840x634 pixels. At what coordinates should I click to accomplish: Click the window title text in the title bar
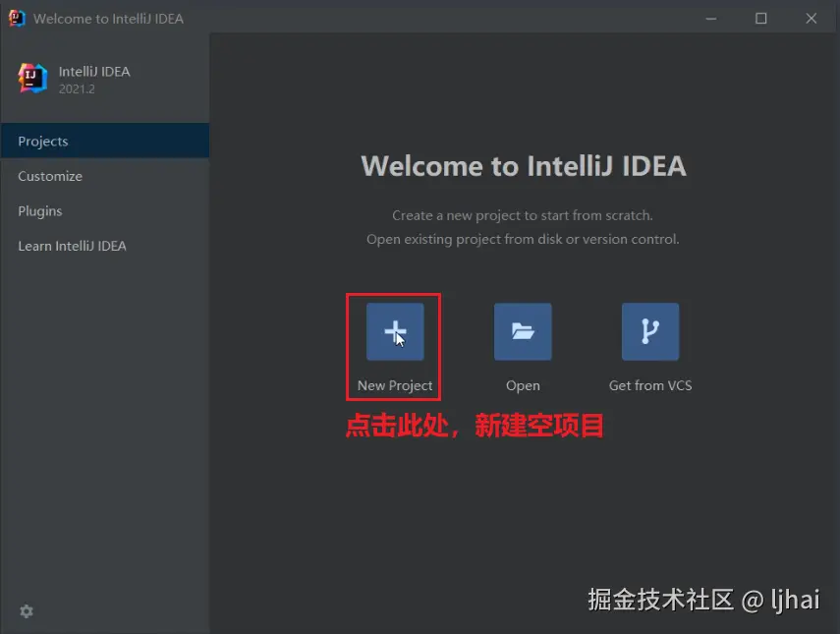pos(108,19)
